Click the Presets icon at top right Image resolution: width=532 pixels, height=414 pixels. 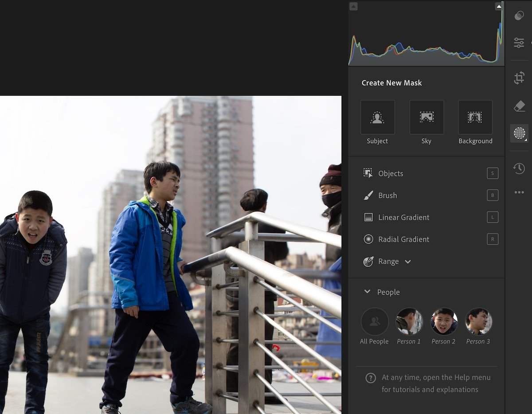pyautogui.click(x=519, y=16)
